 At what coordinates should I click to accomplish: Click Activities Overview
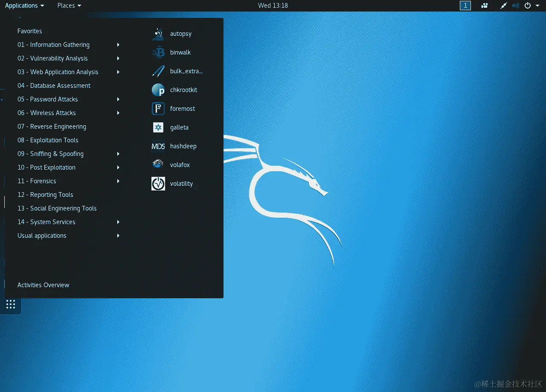(x=43, y=285)
